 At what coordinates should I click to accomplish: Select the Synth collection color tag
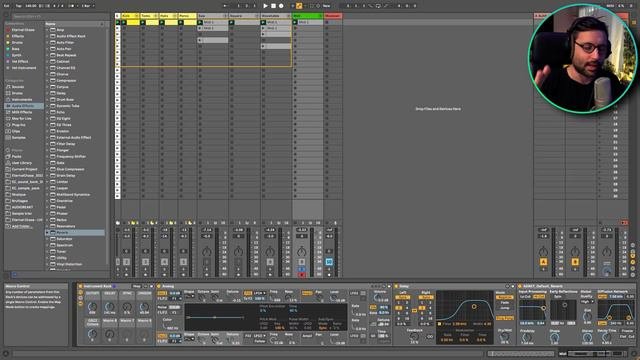point(8,55)
